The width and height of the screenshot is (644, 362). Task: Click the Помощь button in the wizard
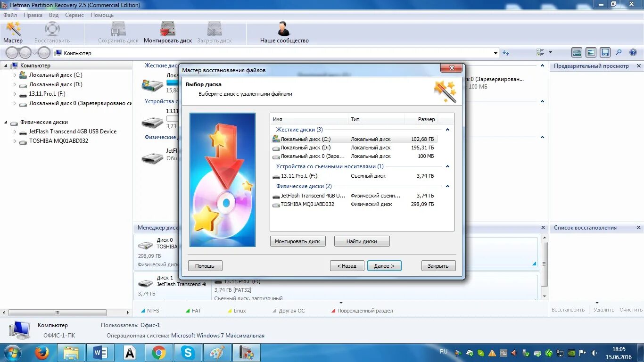pyautogui.click(x=205, y=266)
